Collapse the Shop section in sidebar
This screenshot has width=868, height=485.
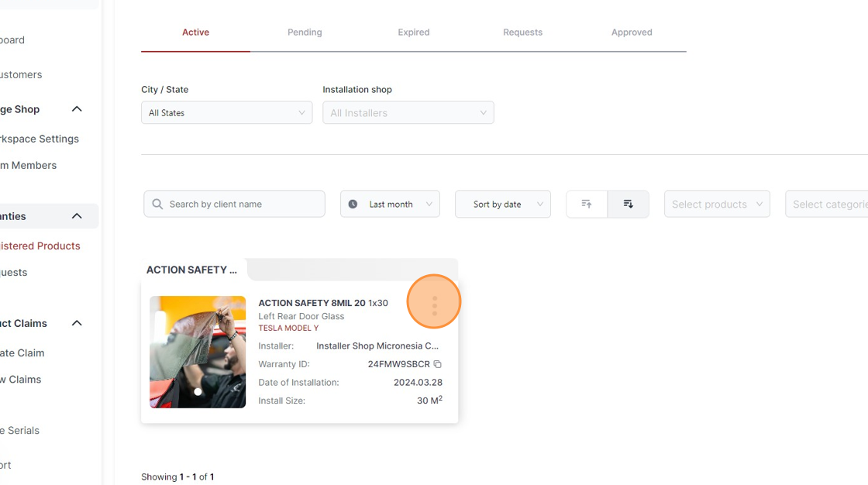(77, 109)
